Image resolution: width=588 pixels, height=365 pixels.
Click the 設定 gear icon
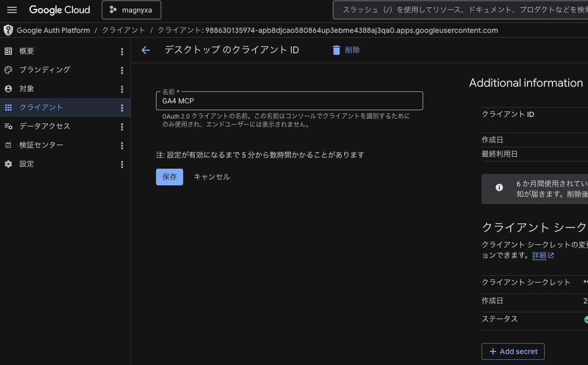pos(8,164)
